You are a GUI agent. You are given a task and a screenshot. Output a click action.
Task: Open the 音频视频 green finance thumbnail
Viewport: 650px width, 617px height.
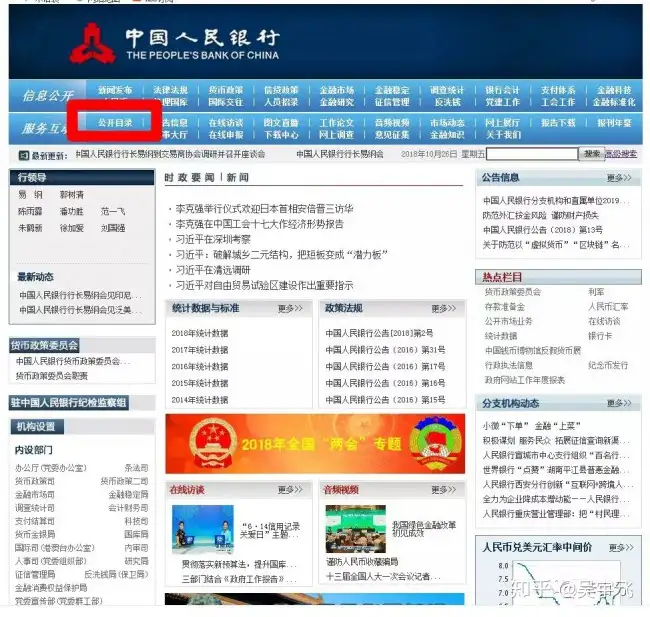[x=356, y=529]
